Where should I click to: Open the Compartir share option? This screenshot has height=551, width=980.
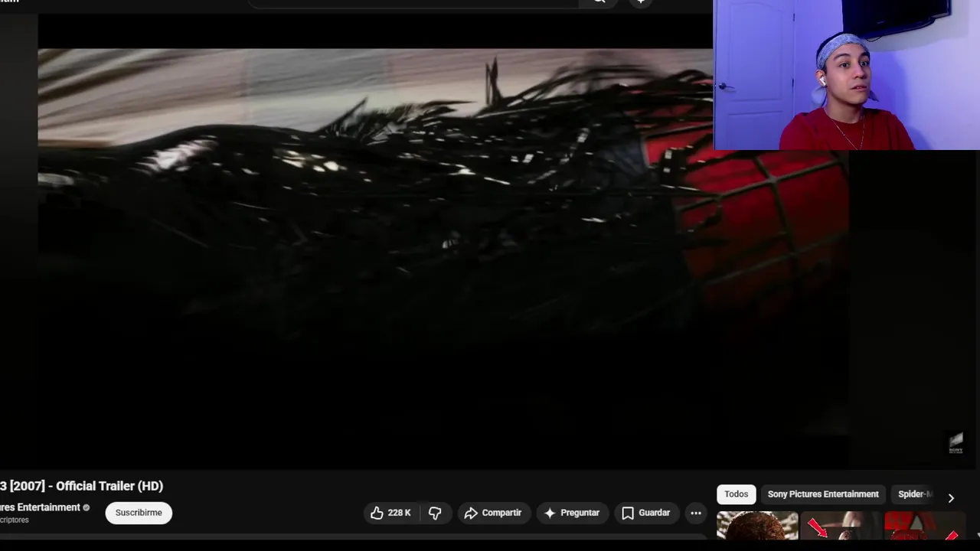click(493, 513)
